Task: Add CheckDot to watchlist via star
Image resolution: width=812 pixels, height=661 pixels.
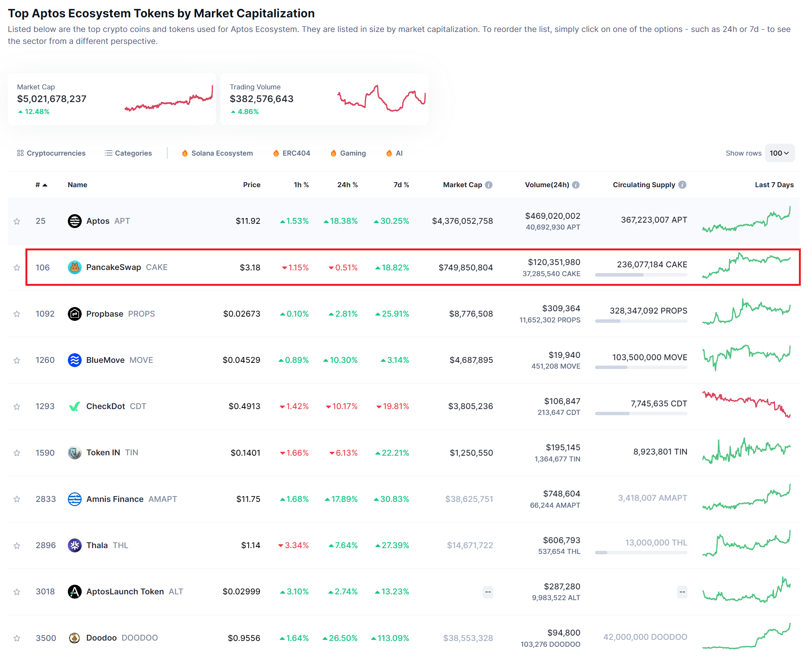Action: pos(17,406)
